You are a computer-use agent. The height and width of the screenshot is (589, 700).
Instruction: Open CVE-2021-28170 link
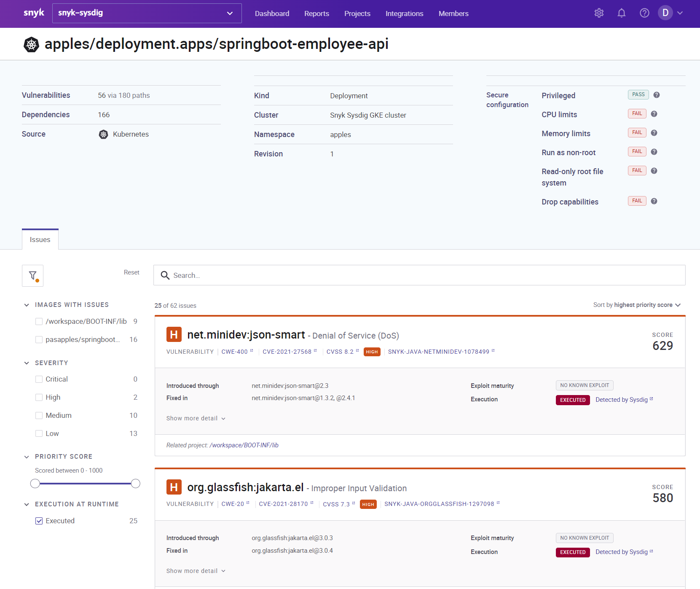(x=286, y=504)
